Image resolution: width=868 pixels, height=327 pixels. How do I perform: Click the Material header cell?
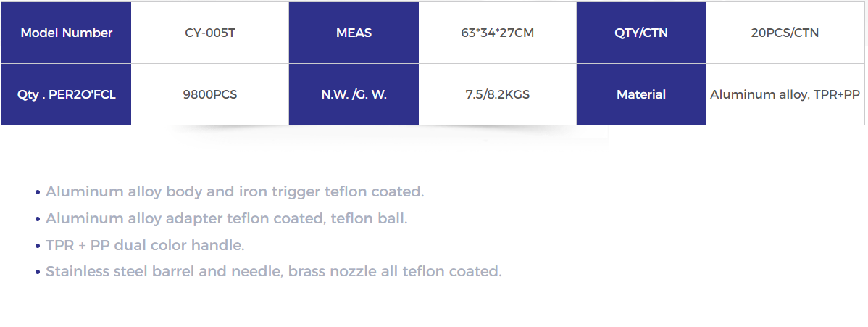[641, 95]
